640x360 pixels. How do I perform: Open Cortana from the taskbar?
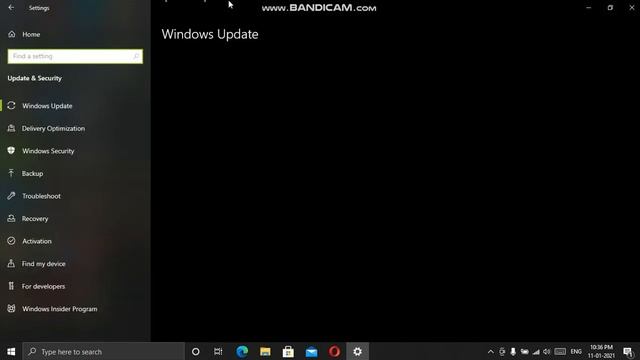(x=196, y=351)
